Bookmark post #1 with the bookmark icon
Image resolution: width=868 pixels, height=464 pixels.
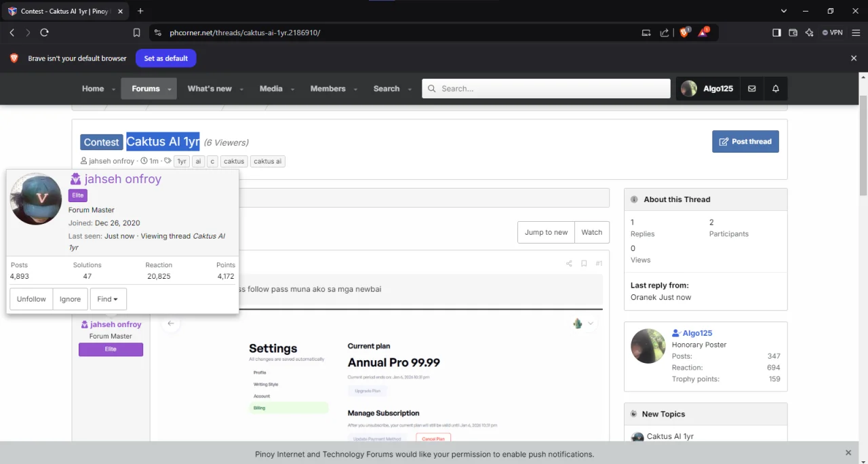coord(584,263)
